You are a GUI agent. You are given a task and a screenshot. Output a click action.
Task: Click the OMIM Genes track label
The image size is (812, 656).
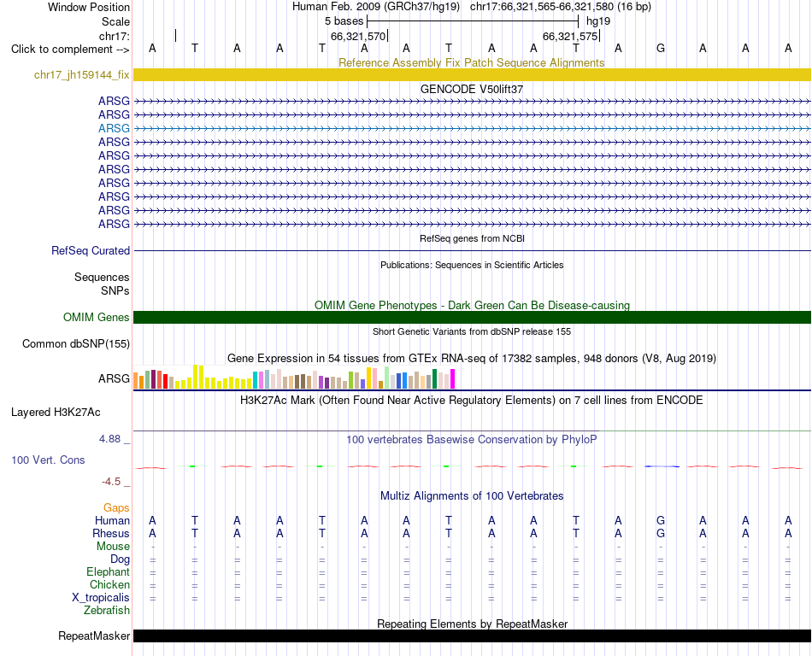[x=96, y=317]
